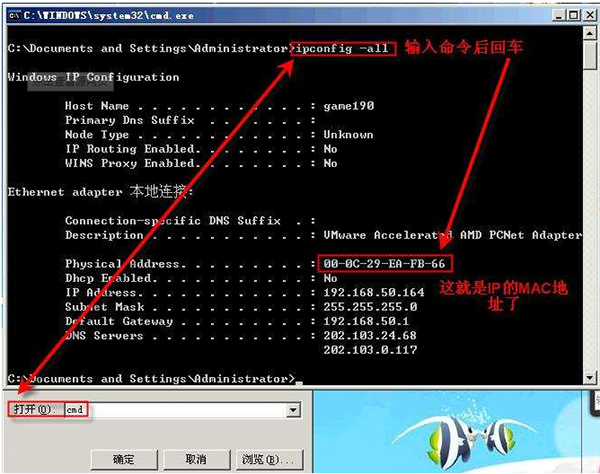Click the 浏览(B)... button
The height and width of the screenshot is (474, 600).
(x=269, y=459)
